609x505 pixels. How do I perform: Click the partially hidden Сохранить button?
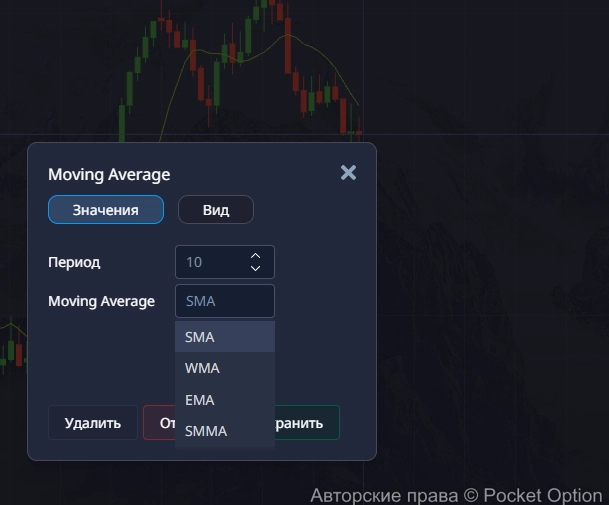click(x=307, y=423)
